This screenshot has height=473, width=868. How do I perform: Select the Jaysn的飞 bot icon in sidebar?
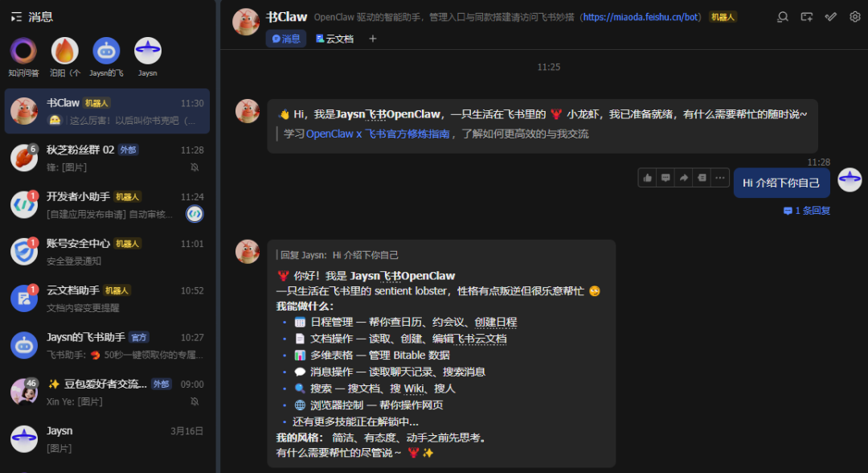tap(106, 50)
